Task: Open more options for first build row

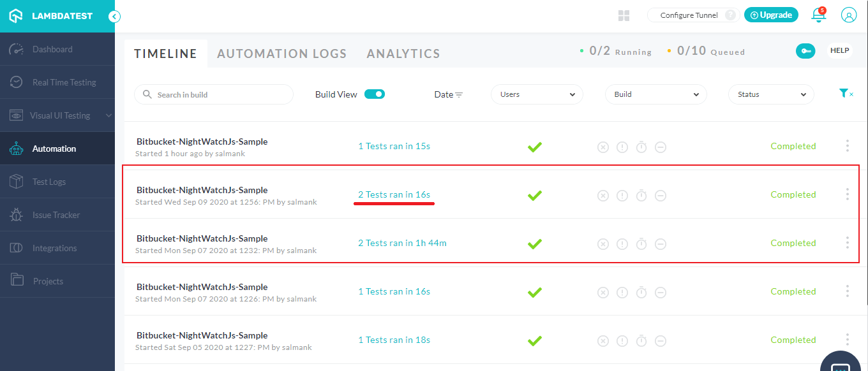Action: point(847,146)
